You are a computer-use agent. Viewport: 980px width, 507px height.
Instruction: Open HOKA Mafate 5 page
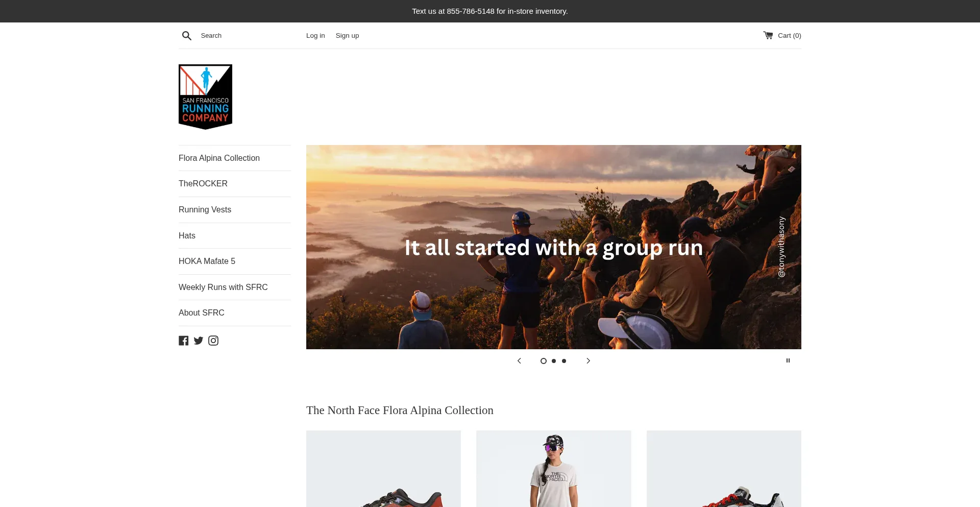pos(207,261)
